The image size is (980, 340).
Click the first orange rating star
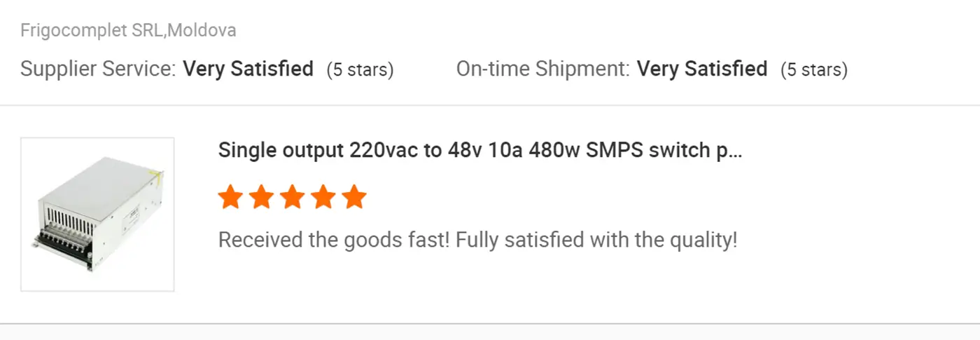[x=230, y=198]
